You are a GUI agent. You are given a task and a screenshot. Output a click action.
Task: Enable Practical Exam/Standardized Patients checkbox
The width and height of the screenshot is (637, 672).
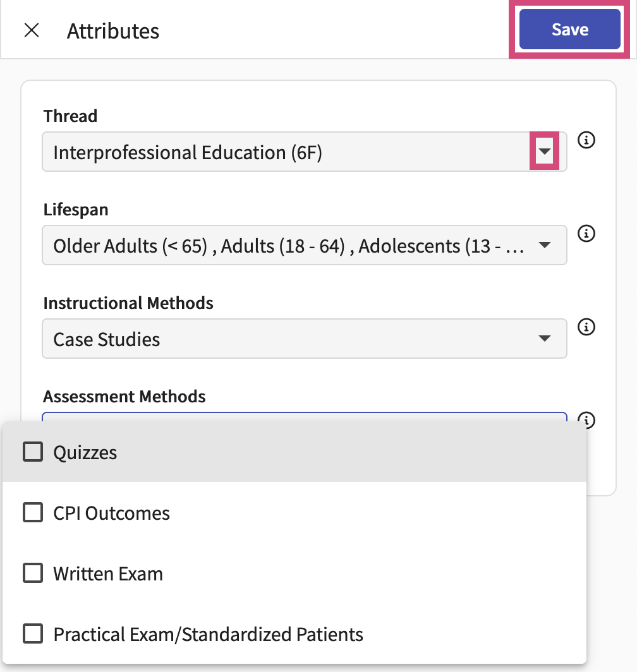[x=32, y=633]
